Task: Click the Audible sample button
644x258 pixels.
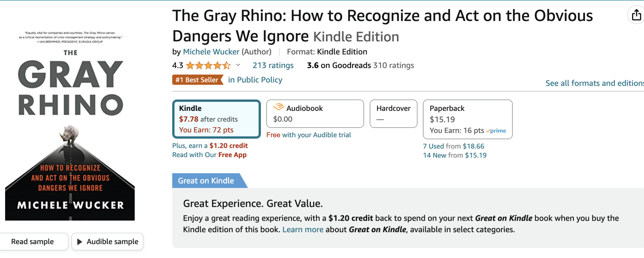Action: tap(107, 241)
